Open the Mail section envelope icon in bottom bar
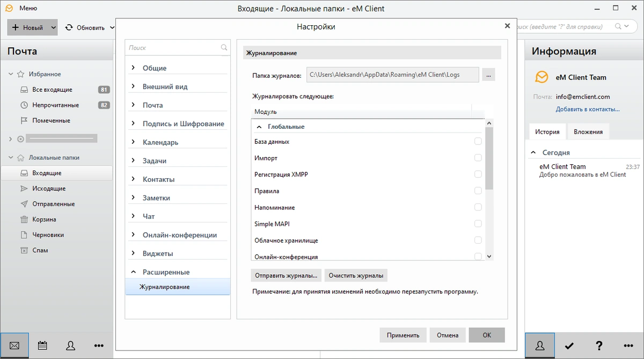This screenshot has height=359, width=644. pos(14,346)
